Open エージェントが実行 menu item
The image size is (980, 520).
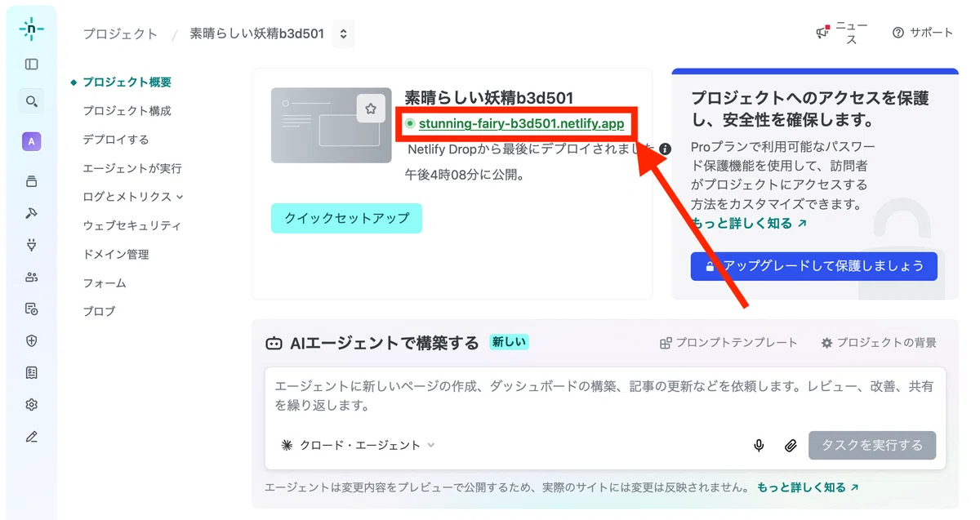tap(132, 168)
